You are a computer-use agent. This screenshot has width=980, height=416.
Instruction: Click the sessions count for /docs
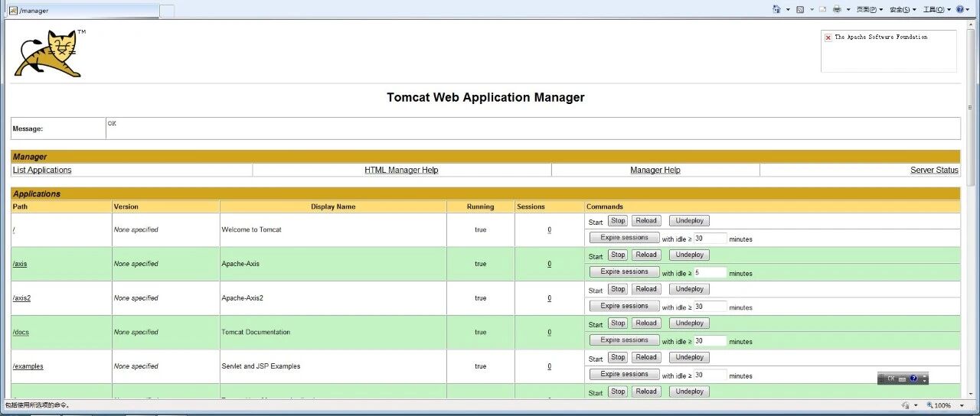tap(549, 332)
